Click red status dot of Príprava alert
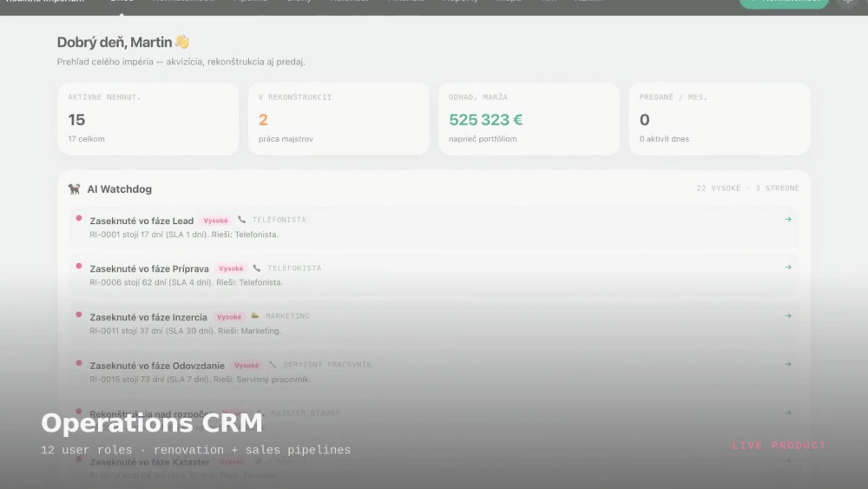The width and height of the screenshot is (868, 489). pyautogui.click(x=79, y=267)
